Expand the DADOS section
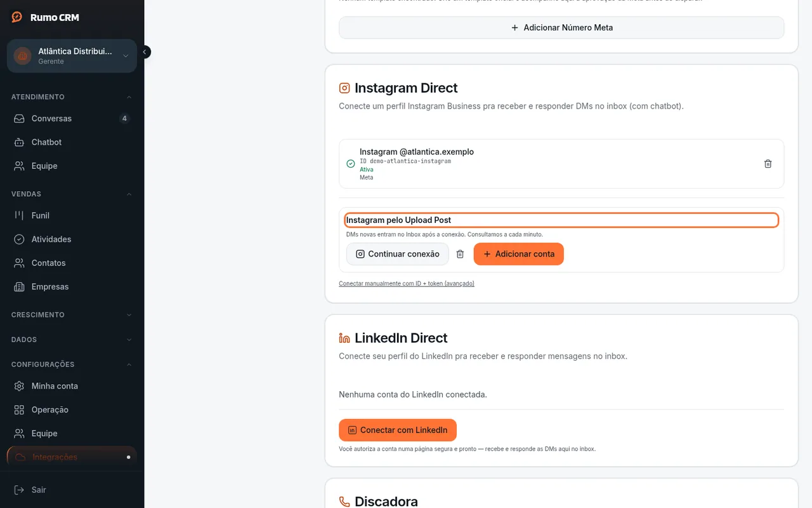The height and width of the screenshot is (508, 812). click(x=72, y=340)
